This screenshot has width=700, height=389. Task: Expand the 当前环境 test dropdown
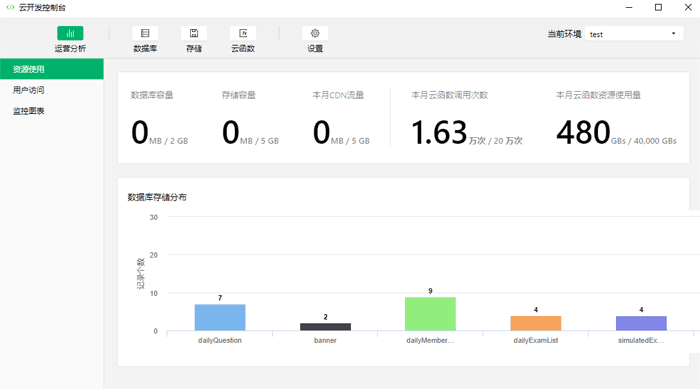click(x=634, y=34)
